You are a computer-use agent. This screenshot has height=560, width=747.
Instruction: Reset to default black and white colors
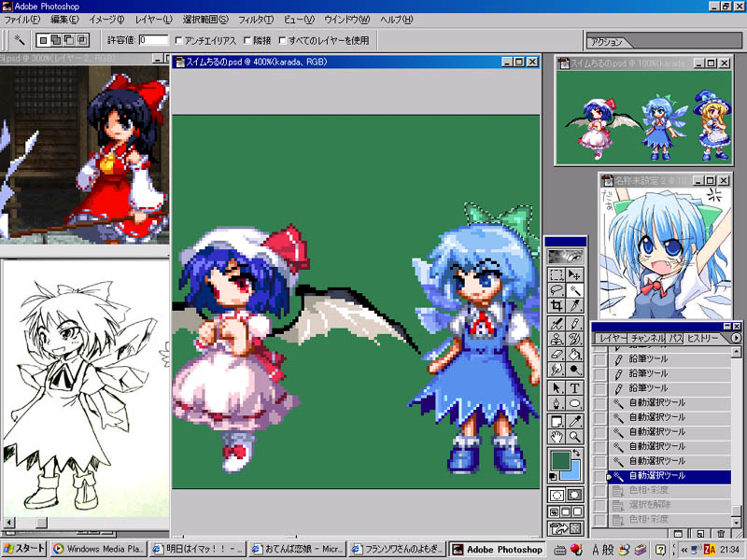coord(553,477)
